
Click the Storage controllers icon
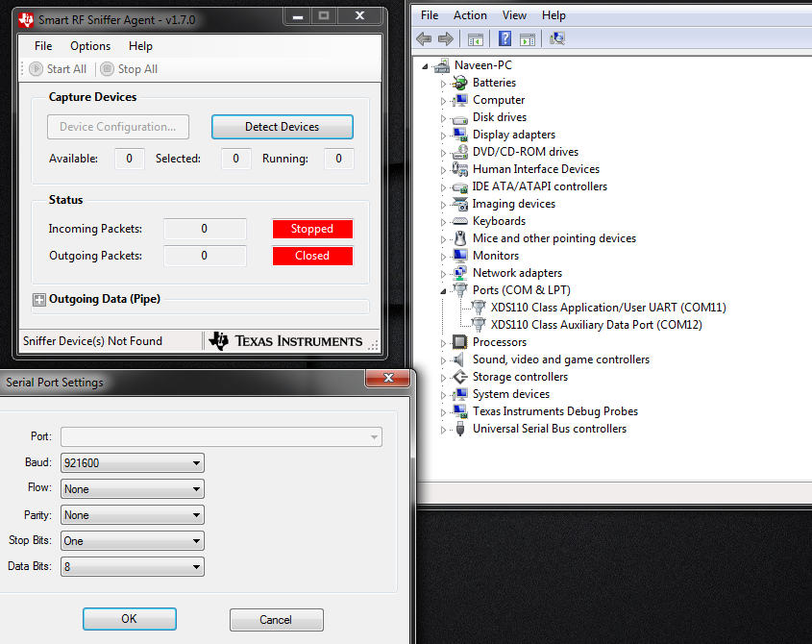point(460,377)
